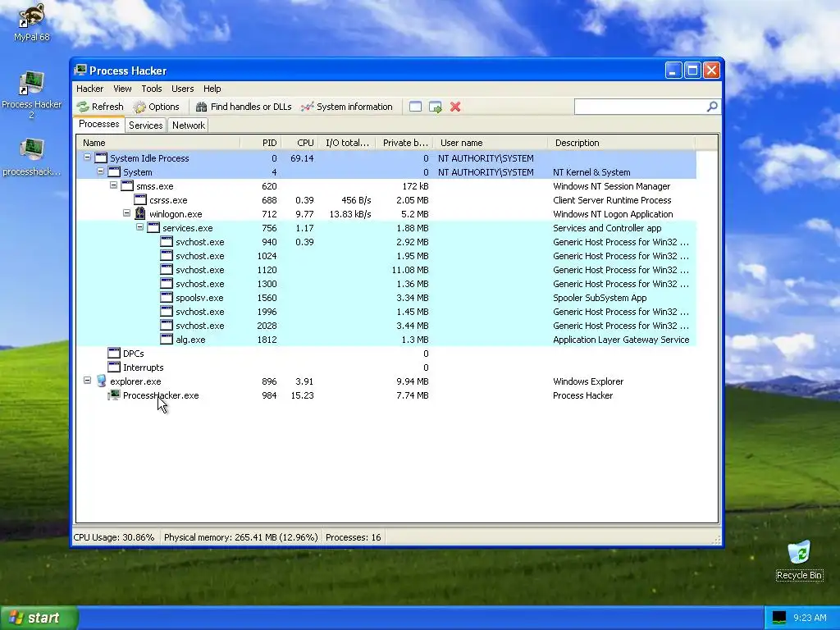Screen dimensions: 840x630
Task: Select the processhack... desktop icon
Action: [x=31, y=157]
